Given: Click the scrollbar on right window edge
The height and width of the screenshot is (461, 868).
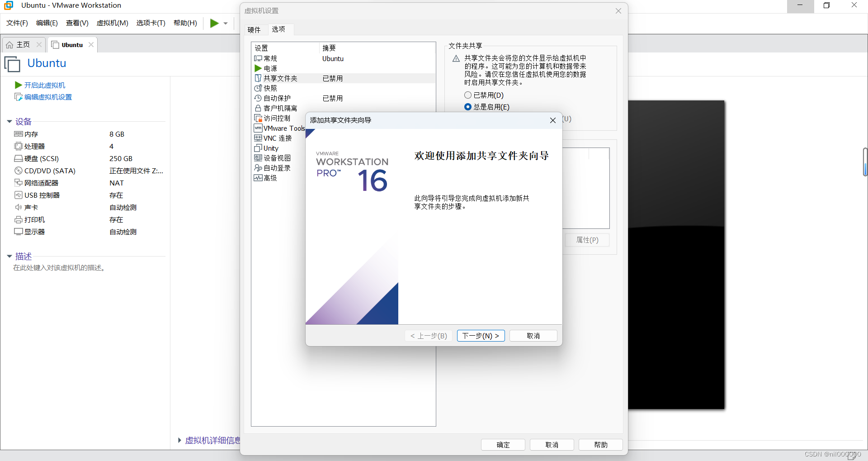Looking at the screenshot, I should pos(865,162).
